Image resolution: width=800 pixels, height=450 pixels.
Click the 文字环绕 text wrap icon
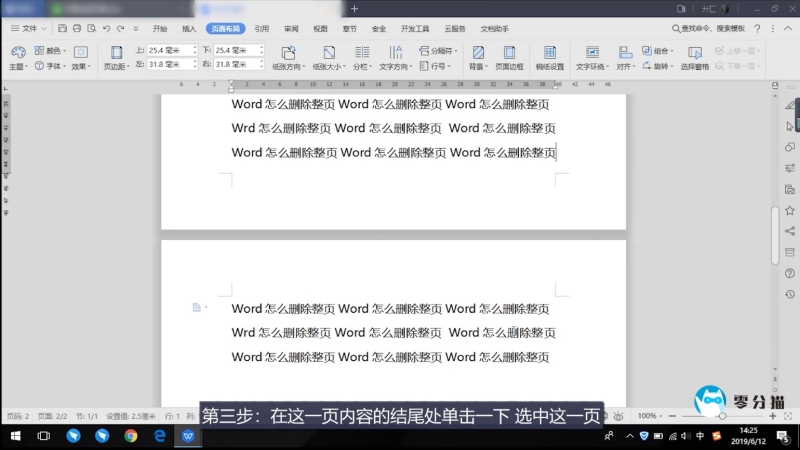pyautogui.click(x=592, y=56)
